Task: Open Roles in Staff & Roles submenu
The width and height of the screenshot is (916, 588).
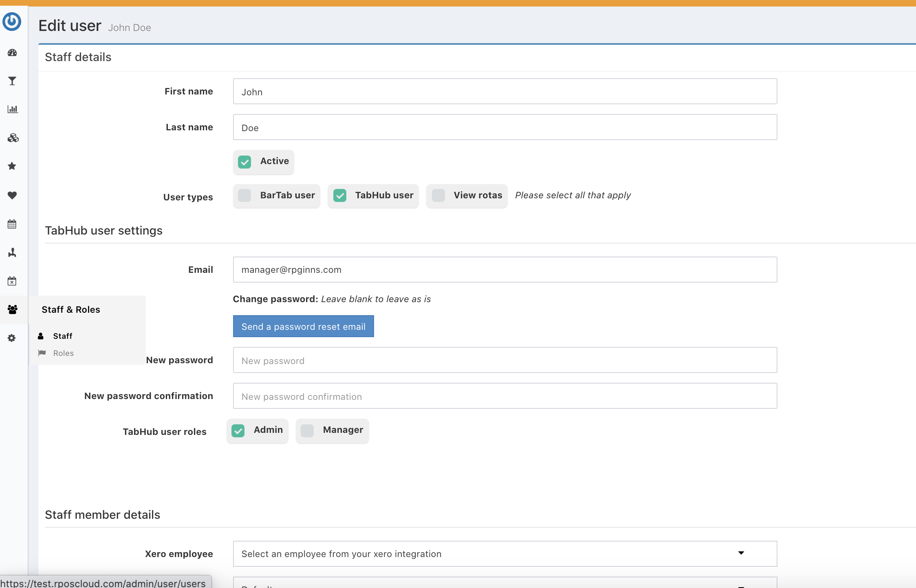Action: (63, 353)
